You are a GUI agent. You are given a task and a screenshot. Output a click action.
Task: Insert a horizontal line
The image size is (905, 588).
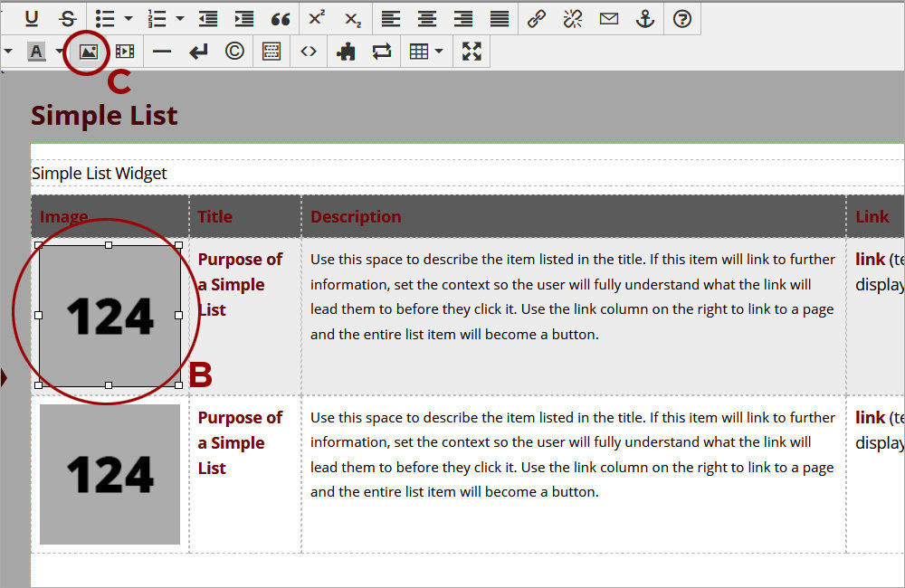click(x=162, y=52)
